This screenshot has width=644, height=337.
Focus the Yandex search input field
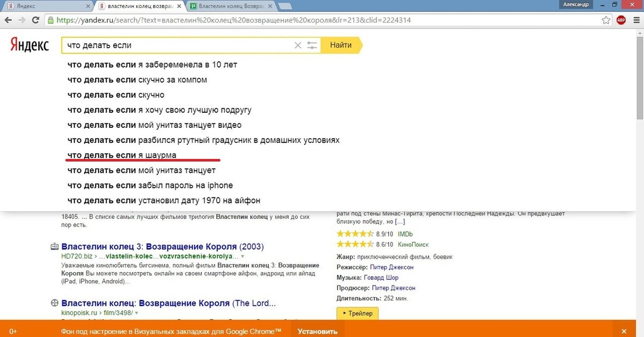[x=180, y=45]
